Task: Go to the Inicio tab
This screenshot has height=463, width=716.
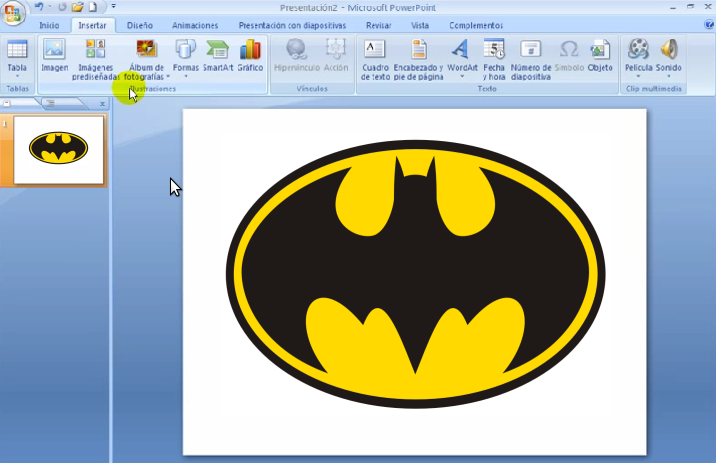Action: [x=49, y=25]
